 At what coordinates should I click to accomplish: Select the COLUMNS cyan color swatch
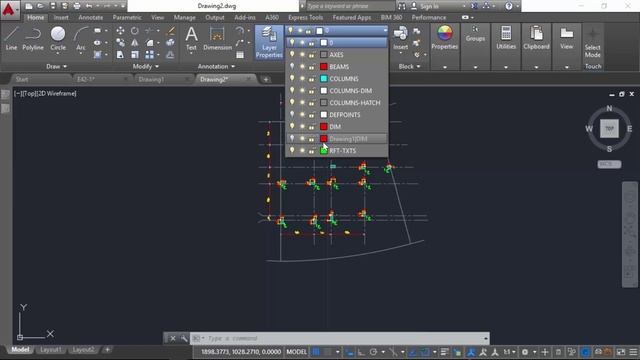(324, 78)
